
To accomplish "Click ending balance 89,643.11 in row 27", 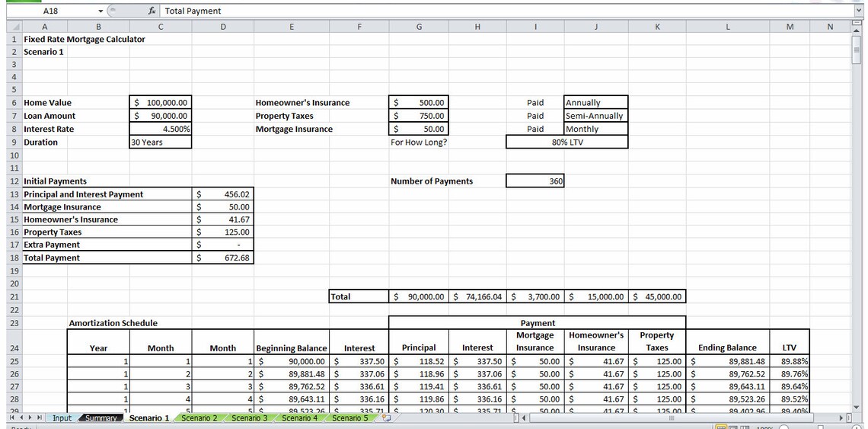I will point(727,386).
